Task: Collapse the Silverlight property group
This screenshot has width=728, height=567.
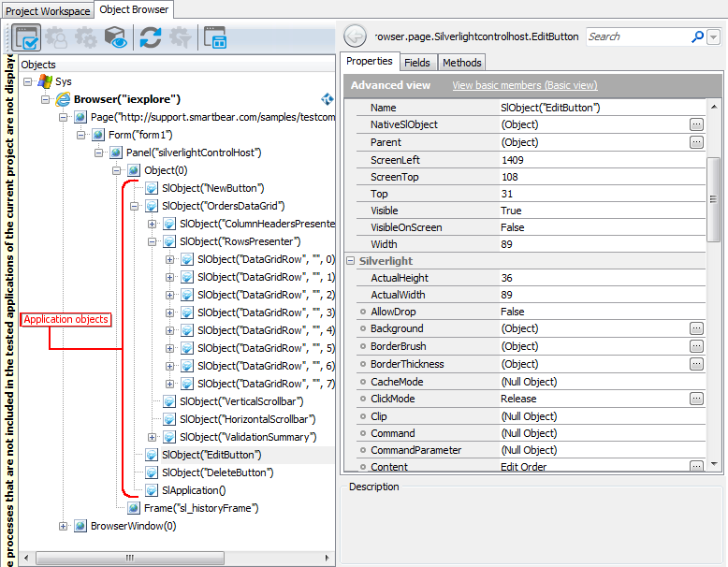Action: 351,261
